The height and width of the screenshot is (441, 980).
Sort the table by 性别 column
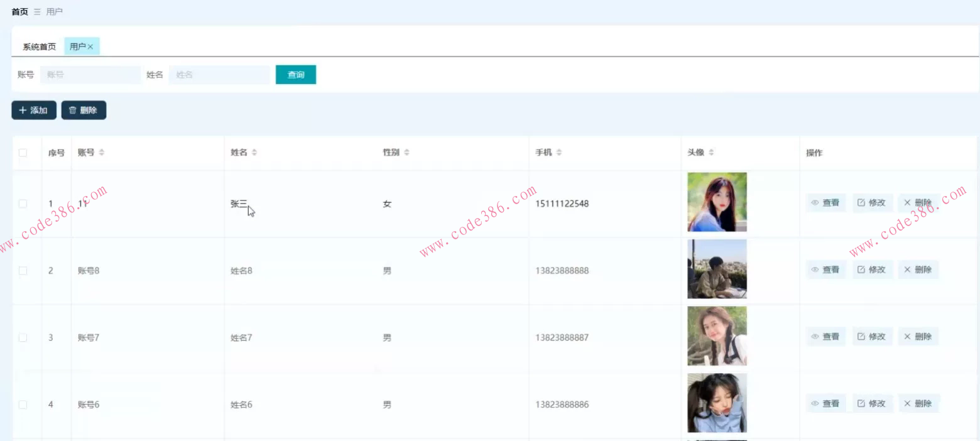(406, 153)
